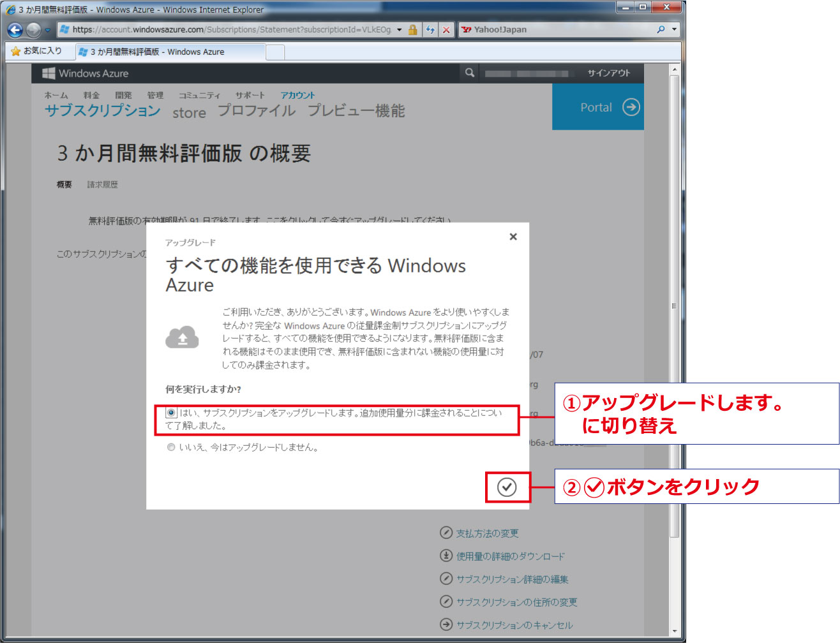Click the red Stop loading icon
The height and width of the screenshot is (643, 840).
point(446,29)
